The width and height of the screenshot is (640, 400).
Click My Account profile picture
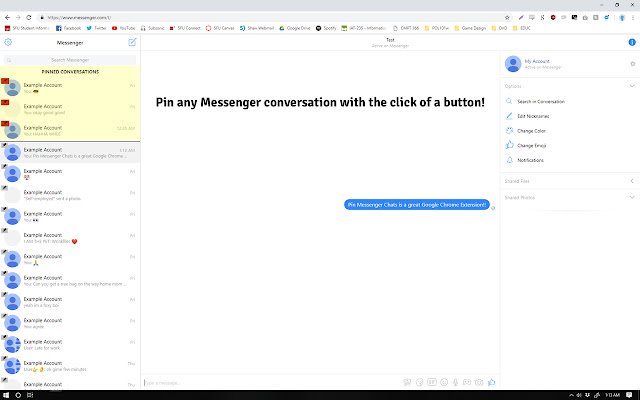pos(513,64)
